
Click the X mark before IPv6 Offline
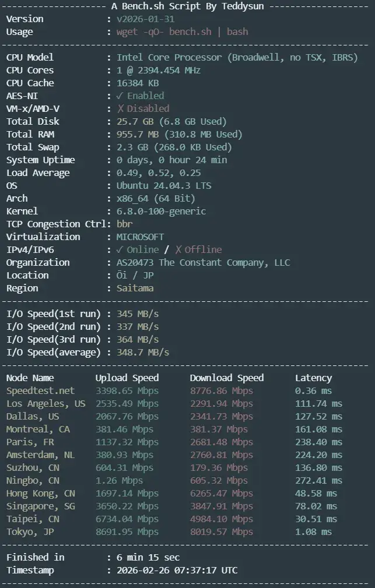point(178,249)
